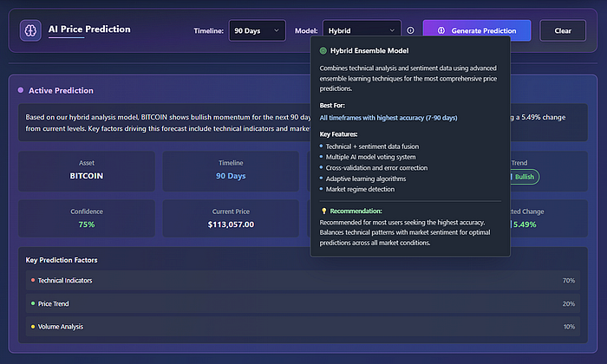Click the Recommendation lightbulb icon
Screen dimensions: 607x364
[323, 211]
